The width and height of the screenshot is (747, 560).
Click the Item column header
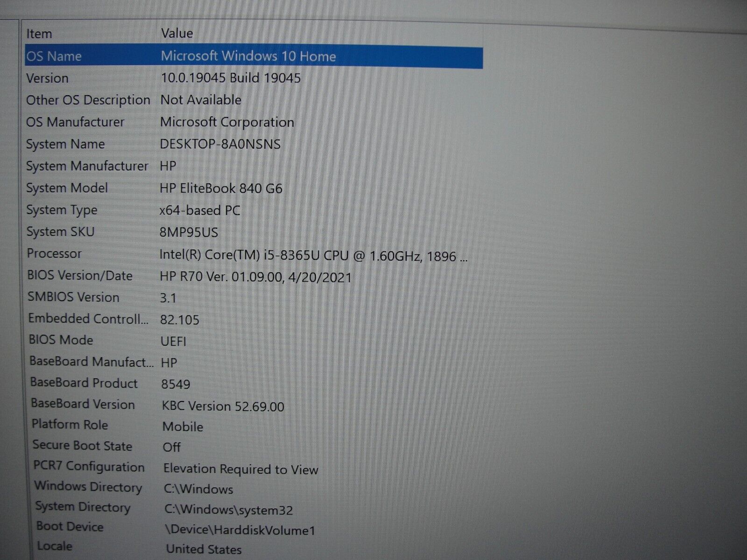pos(39,34)
